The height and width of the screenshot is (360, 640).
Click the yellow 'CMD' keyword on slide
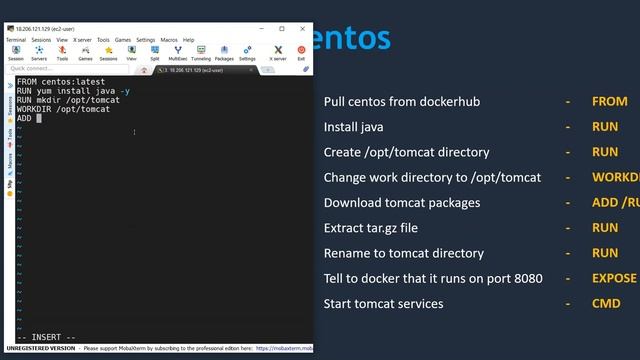(x=606, y=304)
